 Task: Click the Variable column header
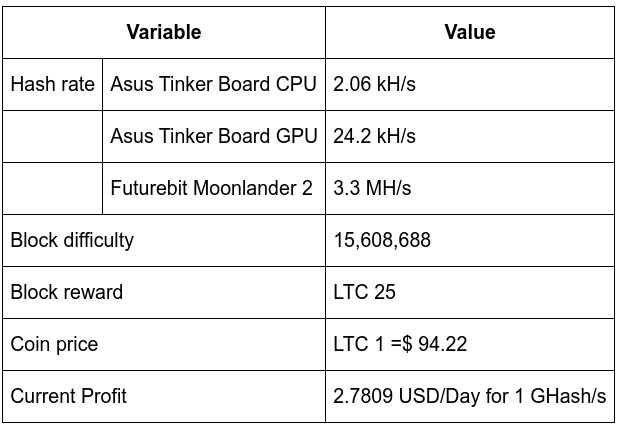164,32
